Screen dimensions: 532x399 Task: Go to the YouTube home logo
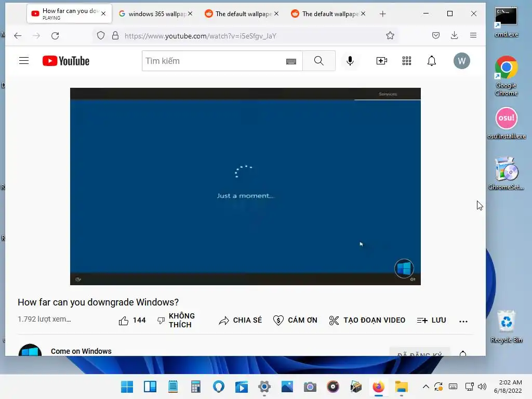pos(66,61)
